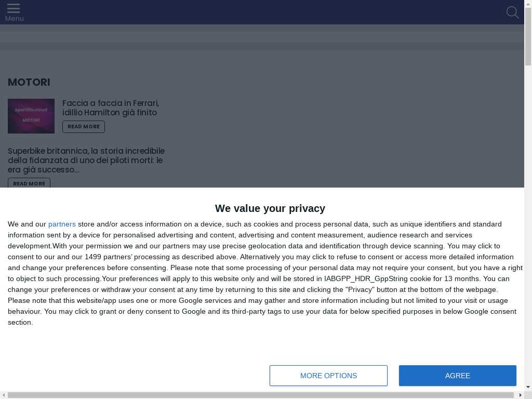Click the consent description paragraph text

pyautogui.click(x=265, y=273)
